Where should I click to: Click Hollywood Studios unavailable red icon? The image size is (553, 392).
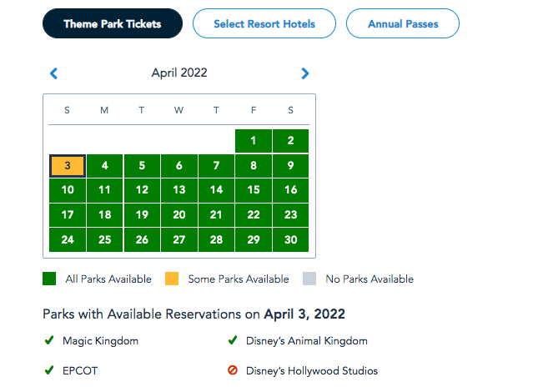[233, 370]
